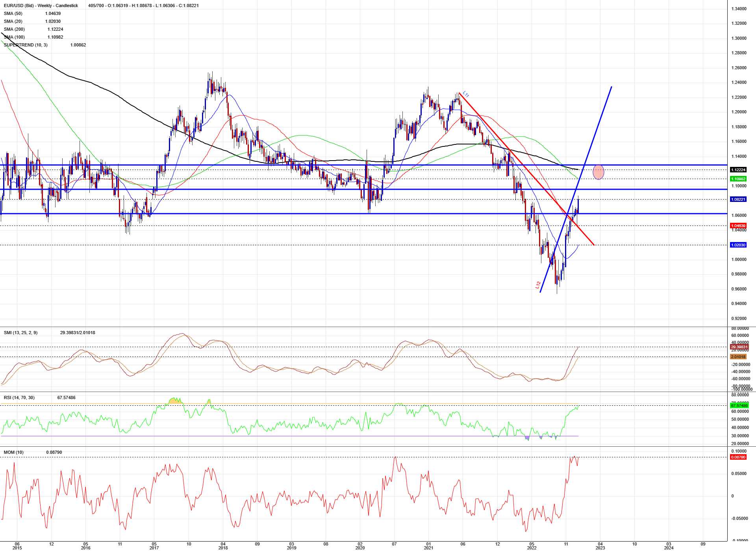Click the 2023 date axis label
Screen dimensions: 756x551
[600, 547]
